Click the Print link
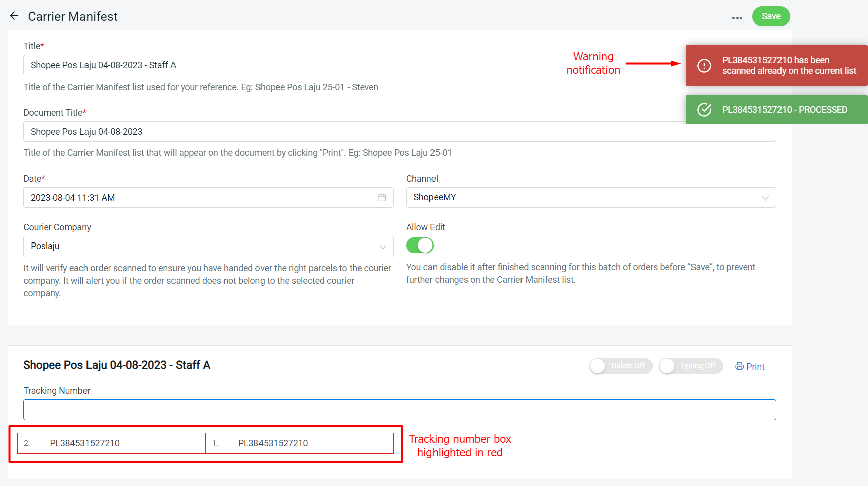 point(755,367)
